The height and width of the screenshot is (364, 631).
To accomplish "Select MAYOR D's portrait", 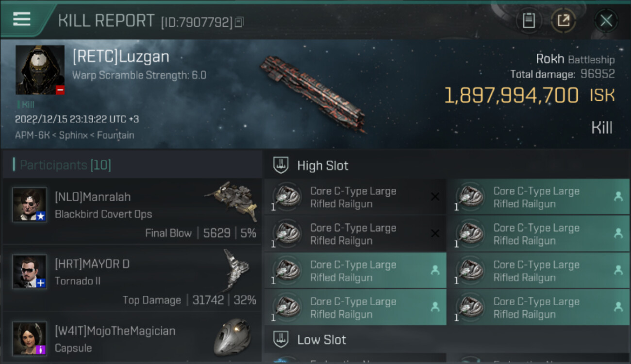I will click(30, 271).
